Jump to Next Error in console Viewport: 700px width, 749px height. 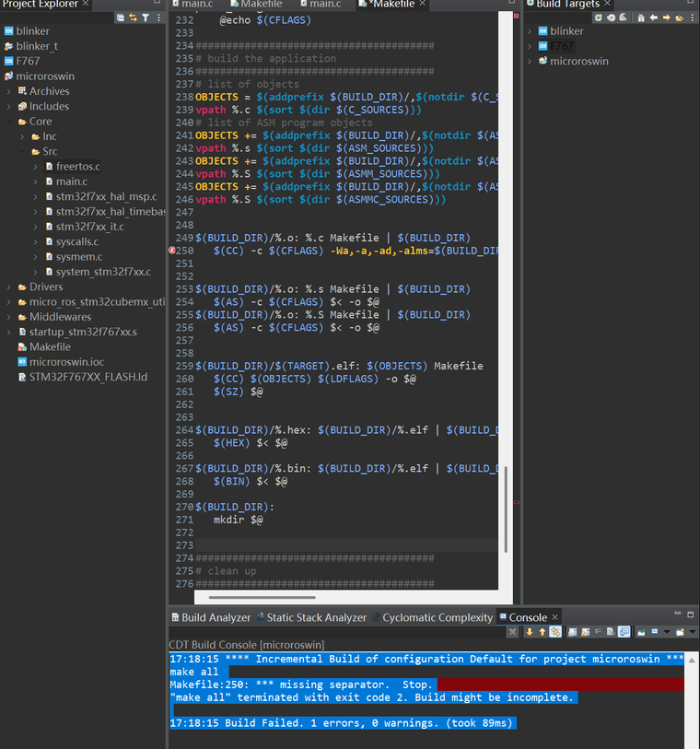[530, 632]
